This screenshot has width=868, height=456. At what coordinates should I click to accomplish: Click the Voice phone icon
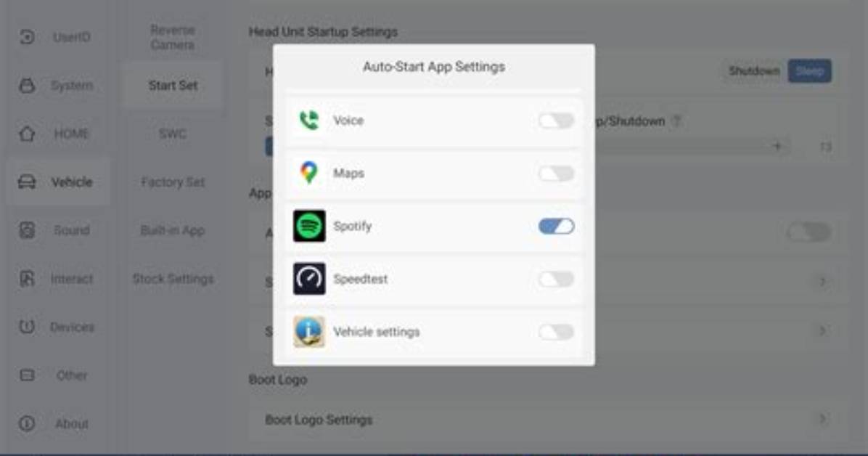click(309, 121)
